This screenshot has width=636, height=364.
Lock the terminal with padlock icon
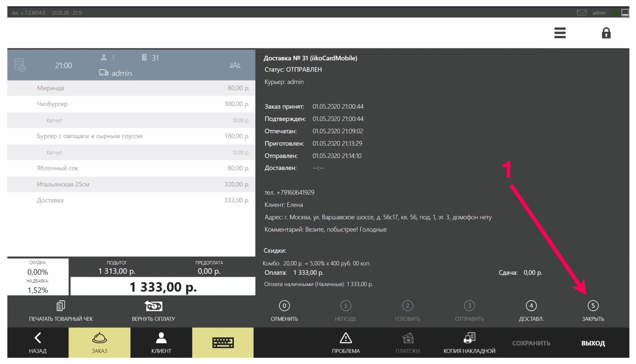[606, 33]
